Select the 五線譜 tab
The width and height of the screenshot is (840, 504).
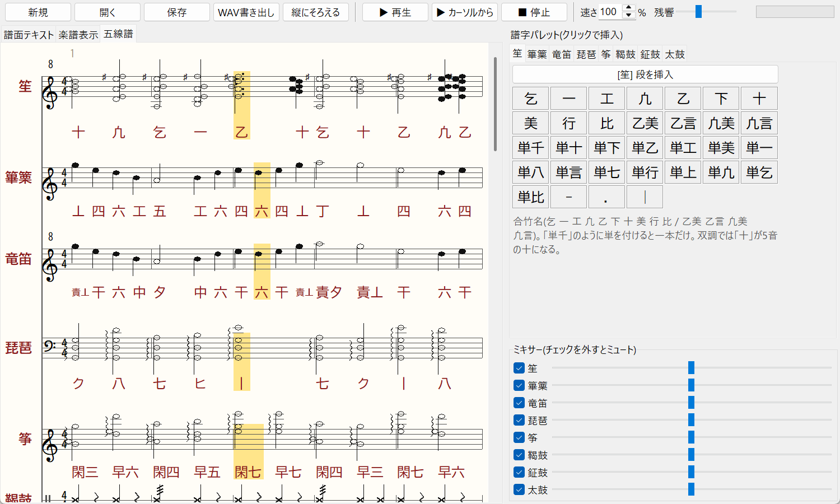click(x=118, y=34)
